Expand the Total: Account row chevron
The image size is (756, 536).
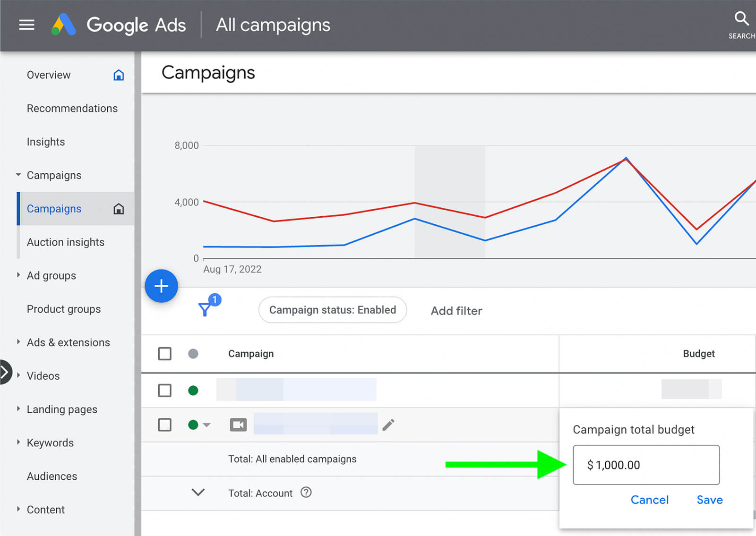point(198,493)
